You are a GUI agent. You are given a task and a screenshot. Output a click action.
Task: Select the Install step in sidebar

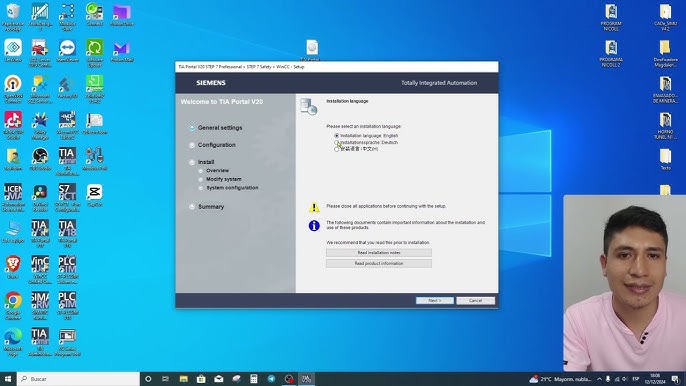click(206, 162)
